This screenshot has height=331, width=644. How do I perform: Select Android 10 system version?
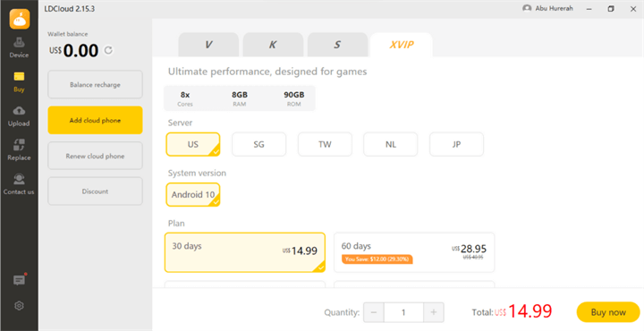pos(193,195)
